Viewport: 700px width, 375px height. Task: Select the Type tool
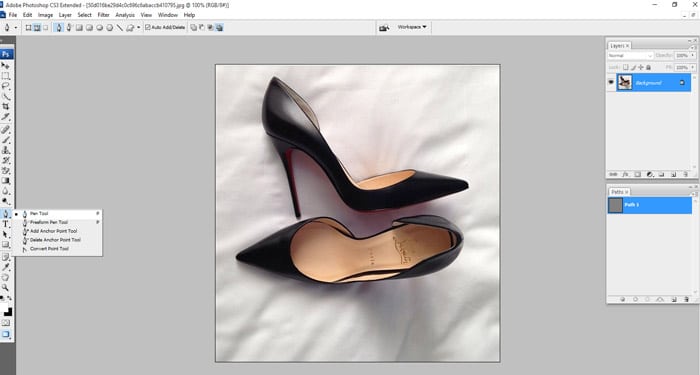coord(6,224)
